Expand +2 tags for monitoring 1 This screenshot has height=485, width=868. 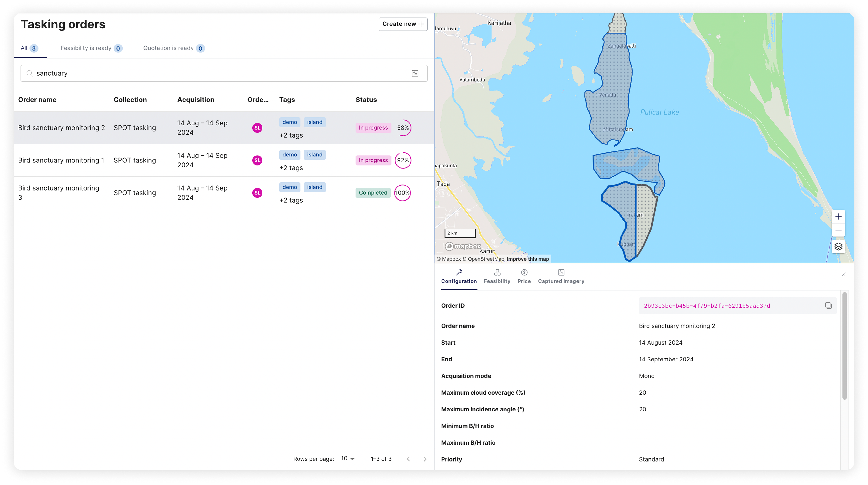[291, 168]
